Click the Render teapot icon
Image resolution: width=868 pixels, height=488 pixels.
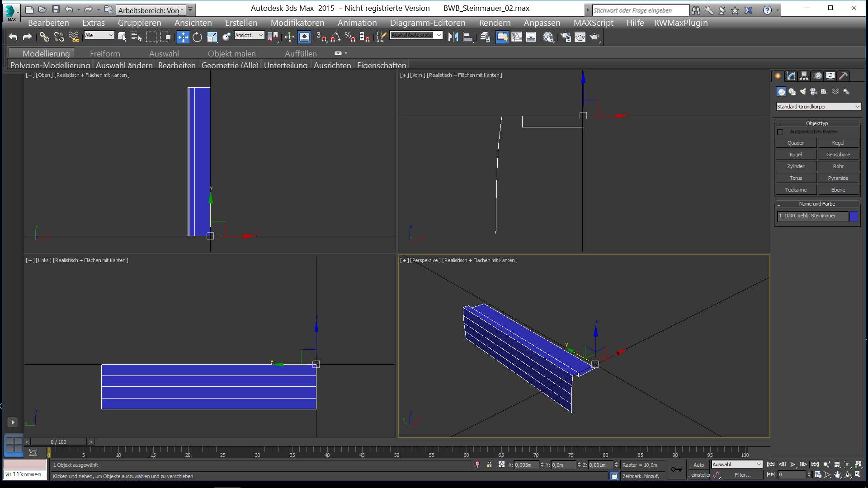(594, 37)
